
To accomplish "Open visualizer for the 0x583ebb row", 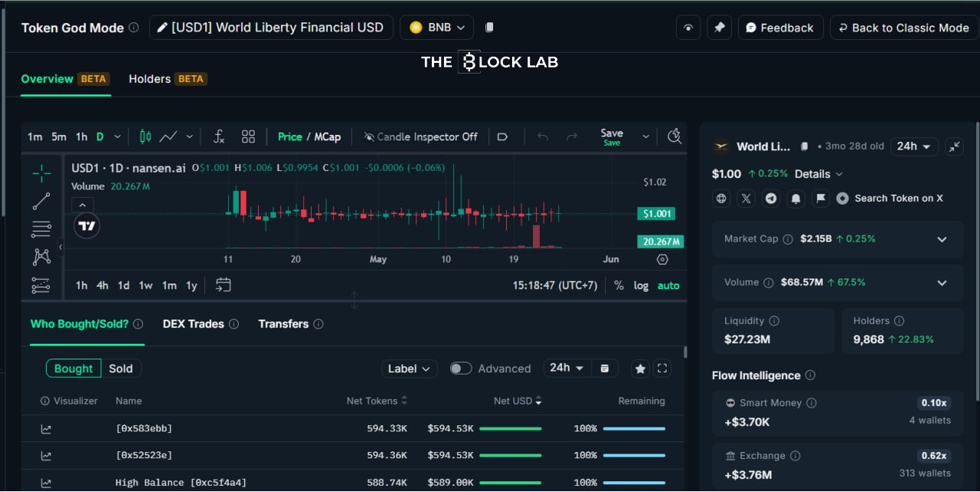I will point(46,429).
